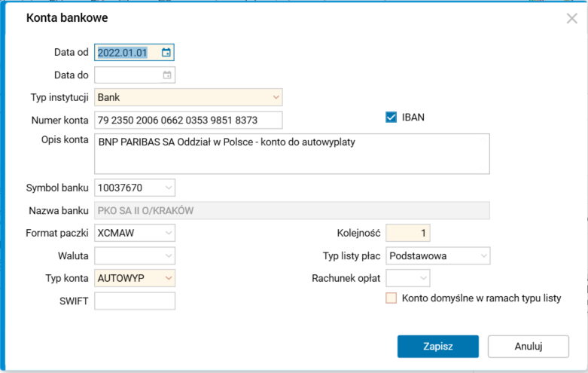Open the Waluta dropdown
The width and height of the screenshot is (588, 373).
coord(168,255)
